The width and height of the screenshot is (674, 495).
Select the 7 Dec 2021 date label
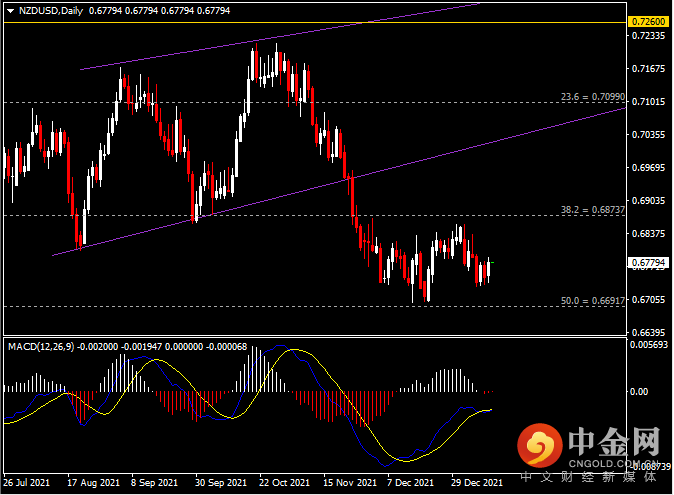pos(411,483)
